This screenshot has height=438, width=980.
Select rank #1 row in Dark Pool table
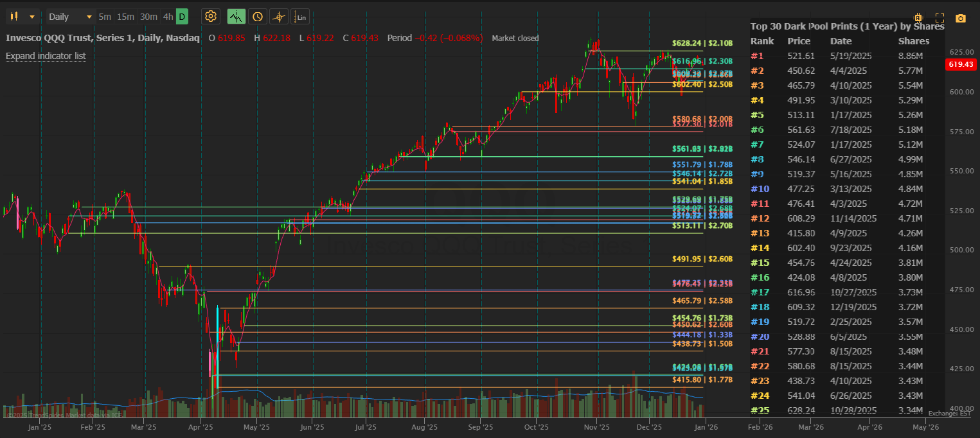835,56
